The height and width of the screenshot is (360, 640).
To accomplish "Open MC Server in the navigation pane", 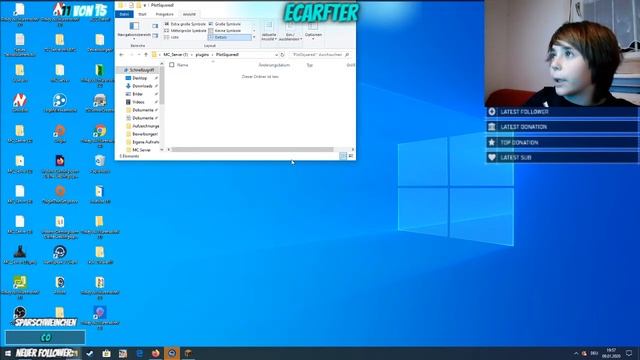I will coord(141,150).
